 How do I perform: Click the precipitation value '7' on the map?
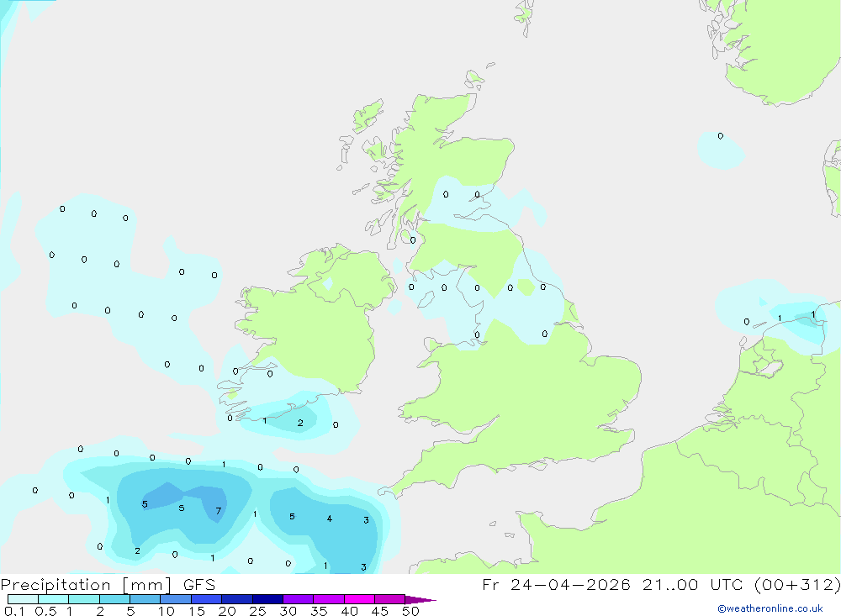click(x=219, y=511)
